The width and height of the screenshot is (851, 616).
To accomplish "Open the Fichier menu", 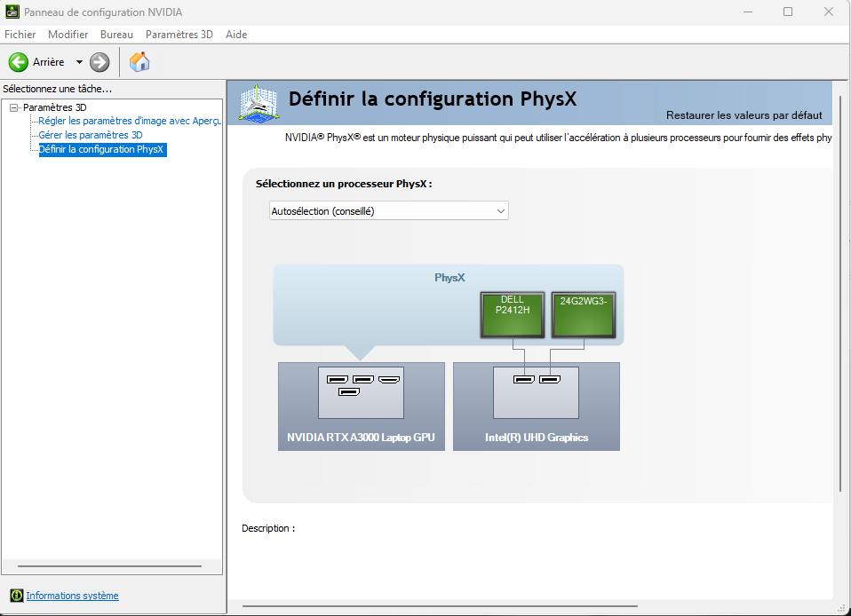I will (20, 34).
